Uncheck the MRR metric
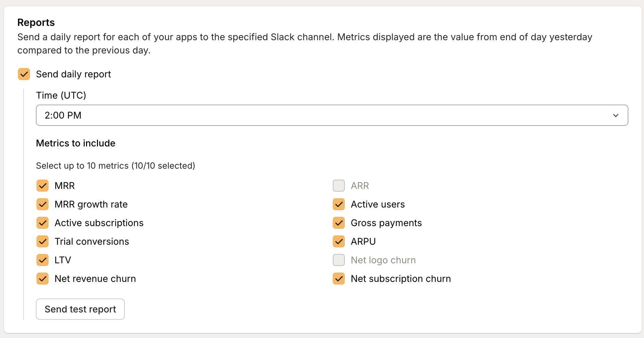 pos(42,186)
